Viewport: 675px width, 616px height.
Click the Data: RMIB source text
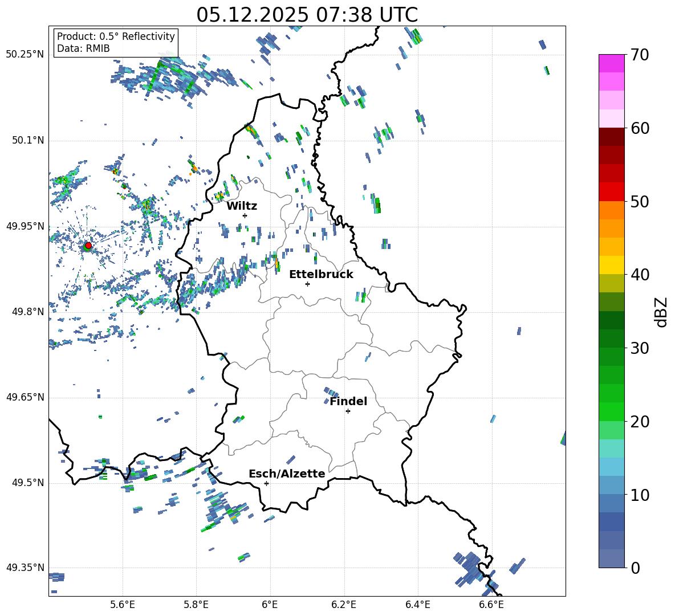(x=83, y=48)
